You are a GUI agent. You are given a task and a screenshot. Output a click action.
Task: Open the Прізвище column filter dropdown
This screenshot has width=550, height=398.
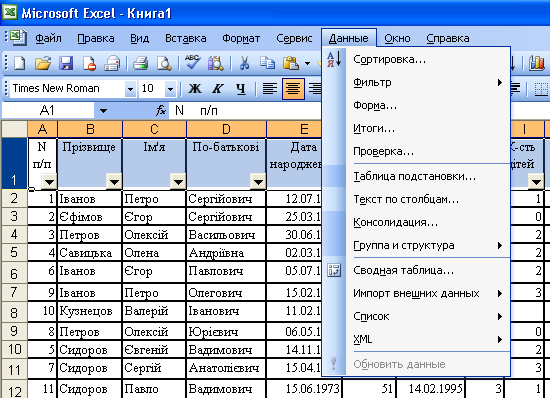click(x=114, y=182)
